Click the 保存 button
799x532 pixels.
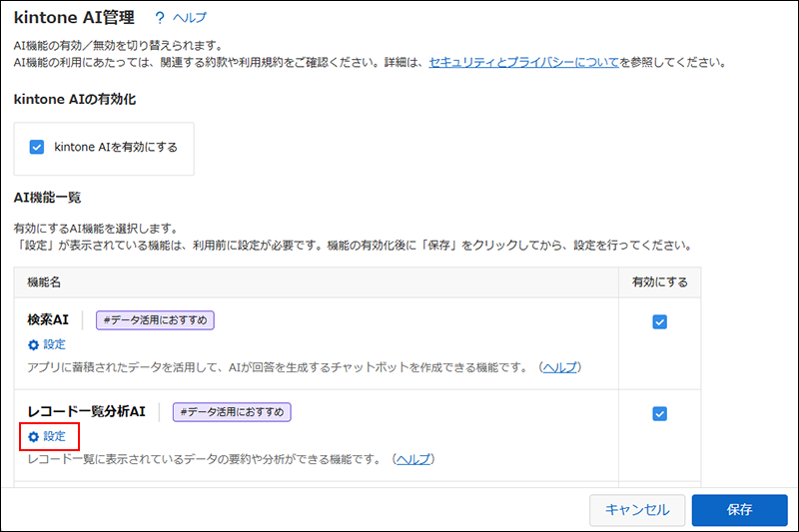[x=739, y=510]
